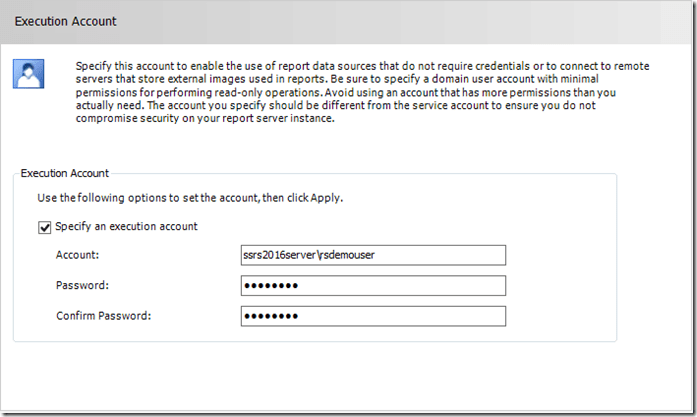Click the Account text field
The image size is (697, 417).
(373, 255)
